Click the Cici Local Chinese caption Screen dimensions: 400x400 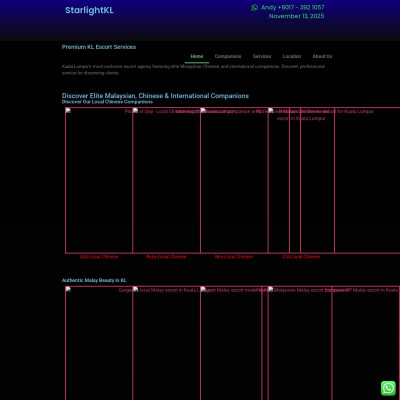[301, 257]
